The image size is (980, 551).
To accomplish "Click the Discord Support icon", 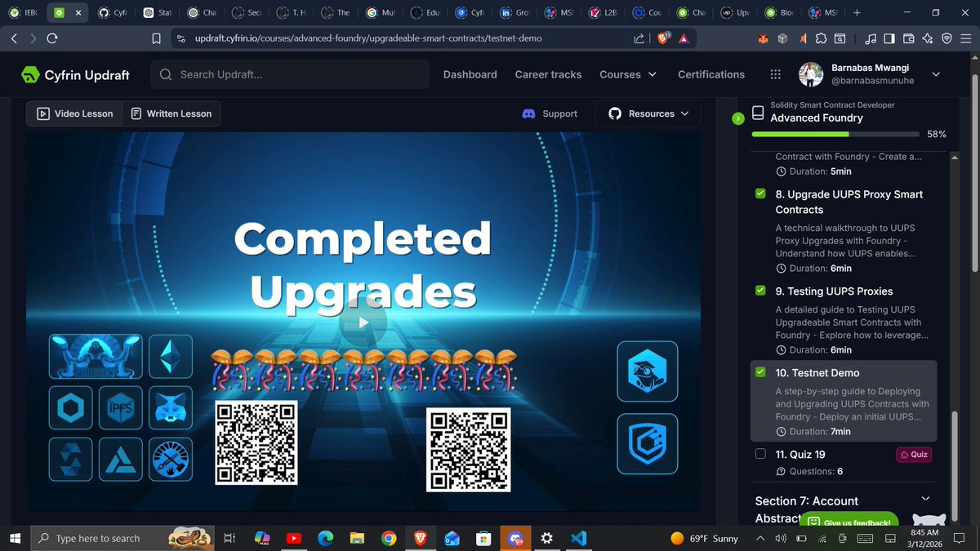I will [528, 113].
